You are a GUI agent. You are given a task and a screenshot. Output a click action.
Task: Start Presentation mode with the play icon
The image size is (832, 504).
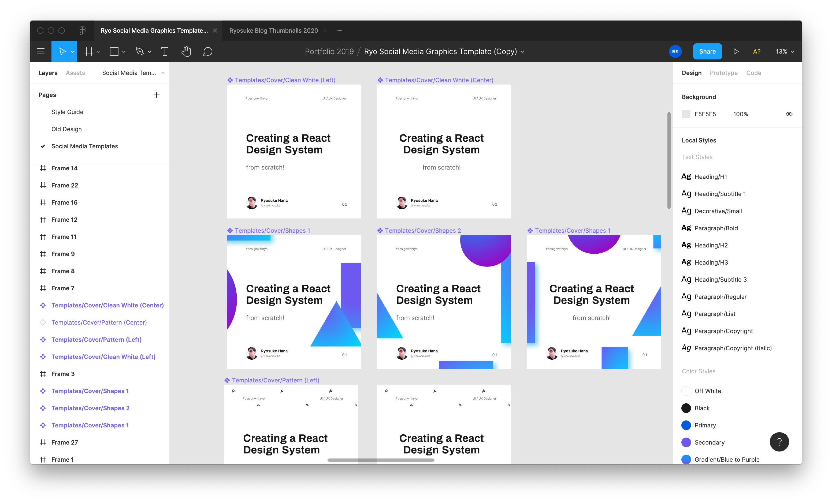pyautogui.click(x=736, y=51)
